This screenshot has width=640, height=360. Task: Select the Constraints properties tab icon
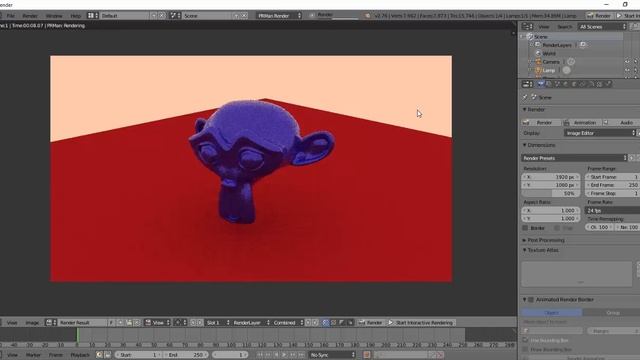coord(582,84)
